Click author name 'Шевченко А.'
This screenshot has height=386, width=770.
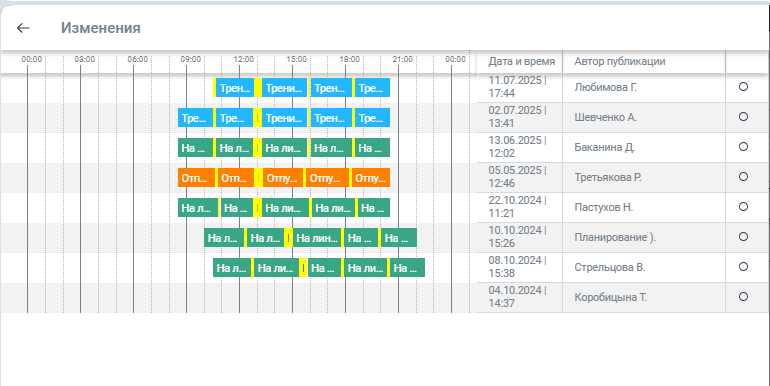pyautogui.click(x=605, y=117)
